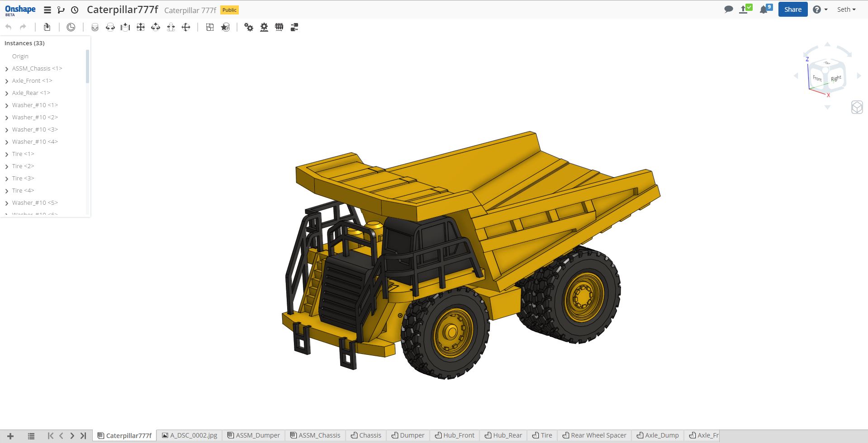This screenshot has height=443, width=868.
Task: Open the Seth user account dropdown
Action: [846, 9]
